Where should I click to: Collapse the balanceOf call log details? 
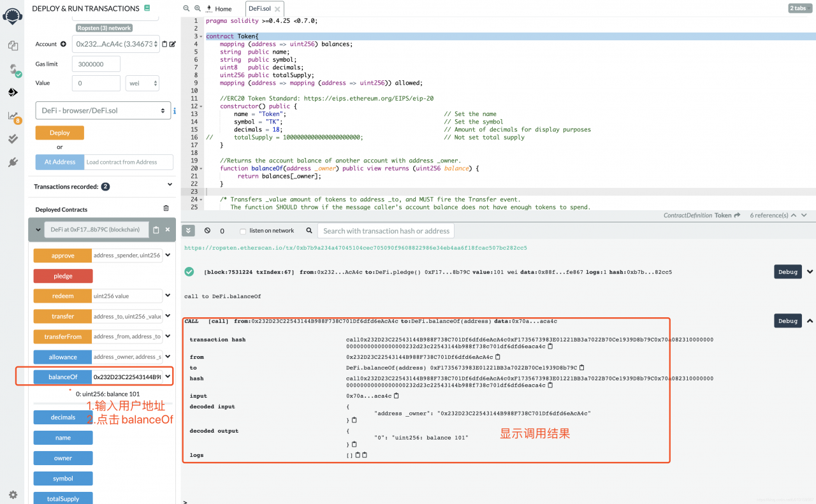pyautogui.click(x=810, y=320)
